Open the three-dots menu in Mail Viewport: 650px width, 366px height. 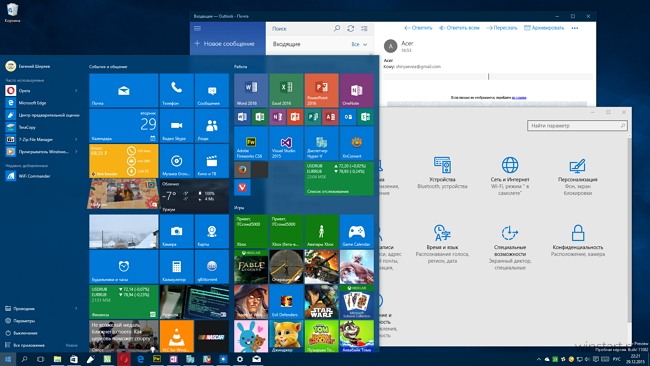[x=575, y=28]
